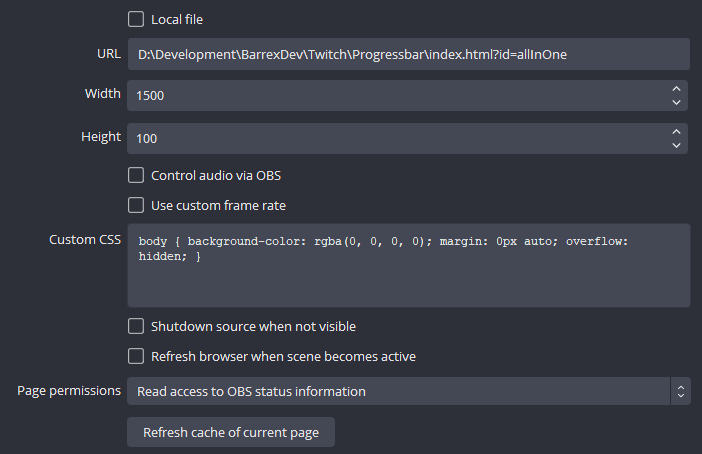Decrease Width with the down arrow
This screenshot has height=454, width=702.
click(x=677, y=103)
